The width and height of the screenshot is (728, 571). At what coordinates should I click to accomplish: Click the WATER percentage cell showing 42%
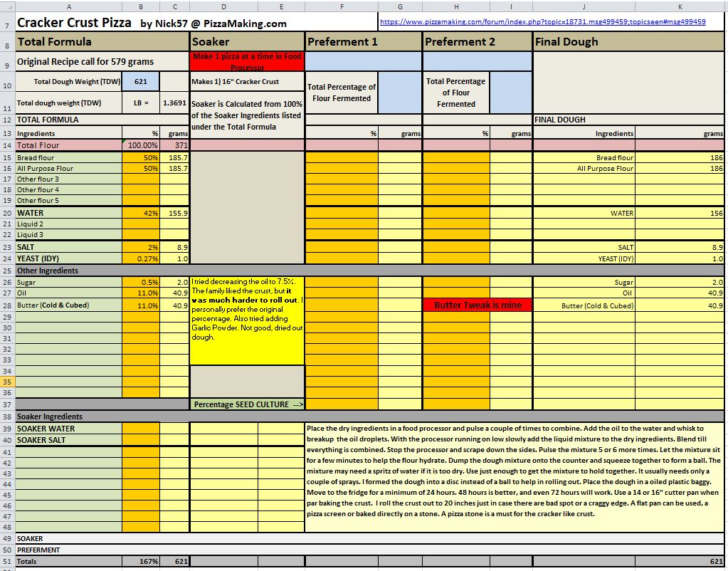pyautogui.click(x=140, y=213)
